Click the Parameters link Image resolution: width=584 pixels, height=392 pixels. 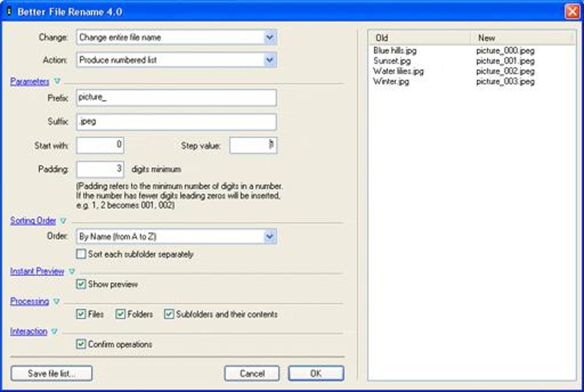[29, 81]
